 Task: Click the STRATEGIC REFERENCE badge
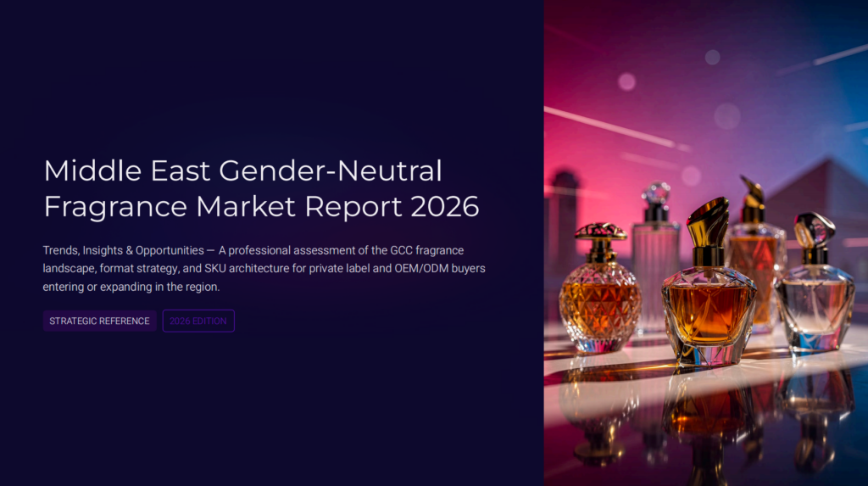click(100, 321)
